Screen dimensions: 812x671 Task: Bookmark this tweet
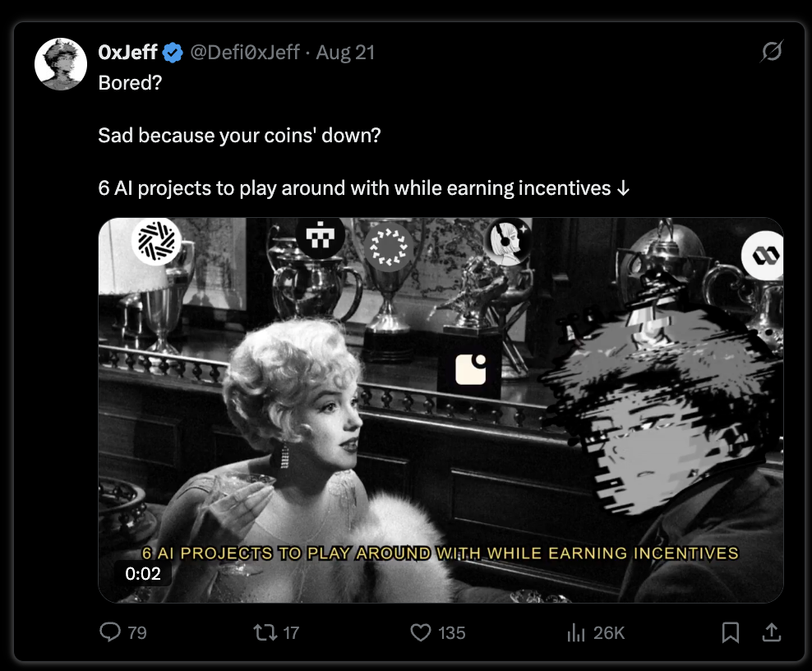pyautogui.click(x=730, y=632)
